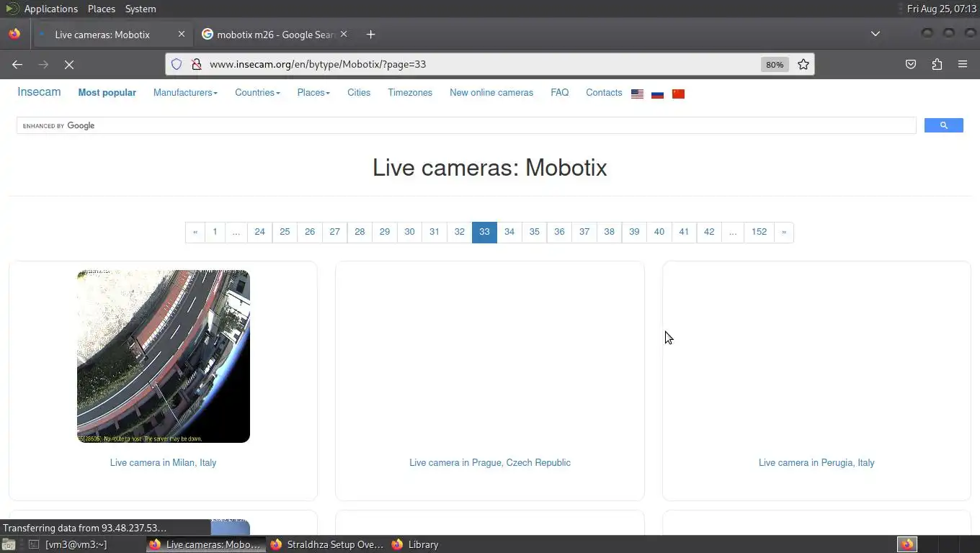
Task: Click the clock Fri Aug 25, 07:13
Action: coord(941,9)
